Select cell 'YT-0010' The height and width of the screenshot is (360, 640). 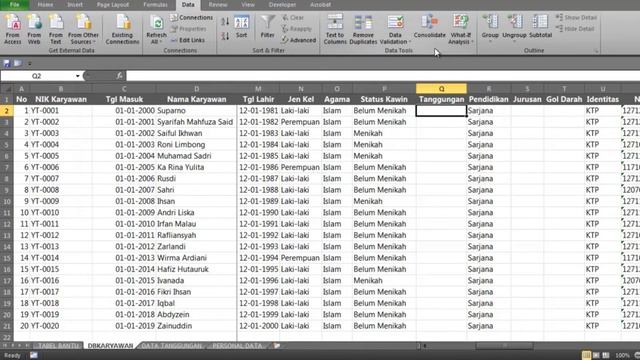pyautogui.click(x=61, y=213)
